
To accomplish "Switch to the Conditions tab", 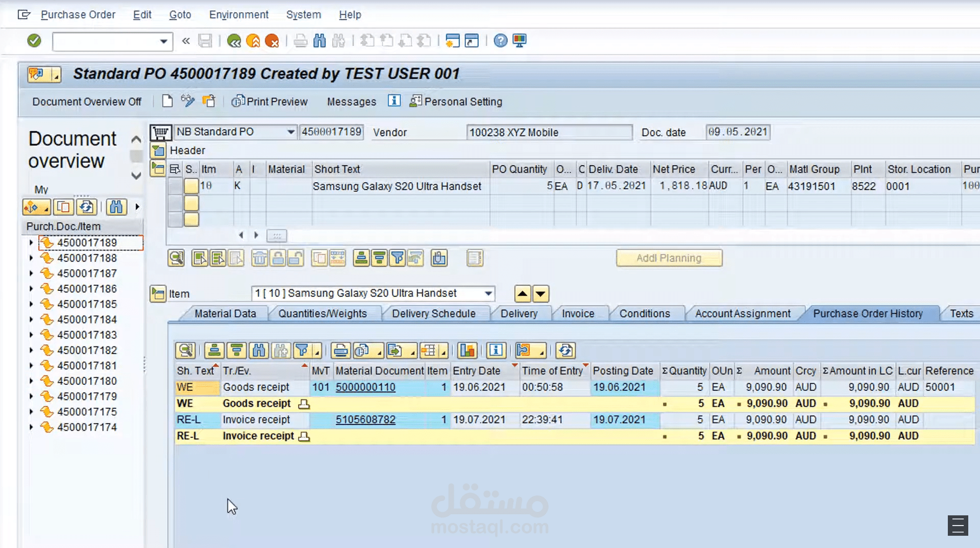I will coord(645,313).
